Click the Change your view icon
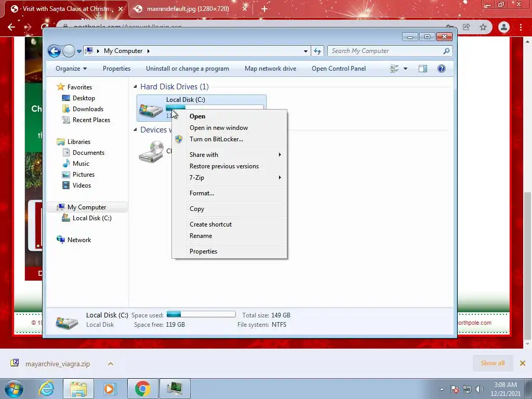 pyautogui.click(x=394, y=69)
